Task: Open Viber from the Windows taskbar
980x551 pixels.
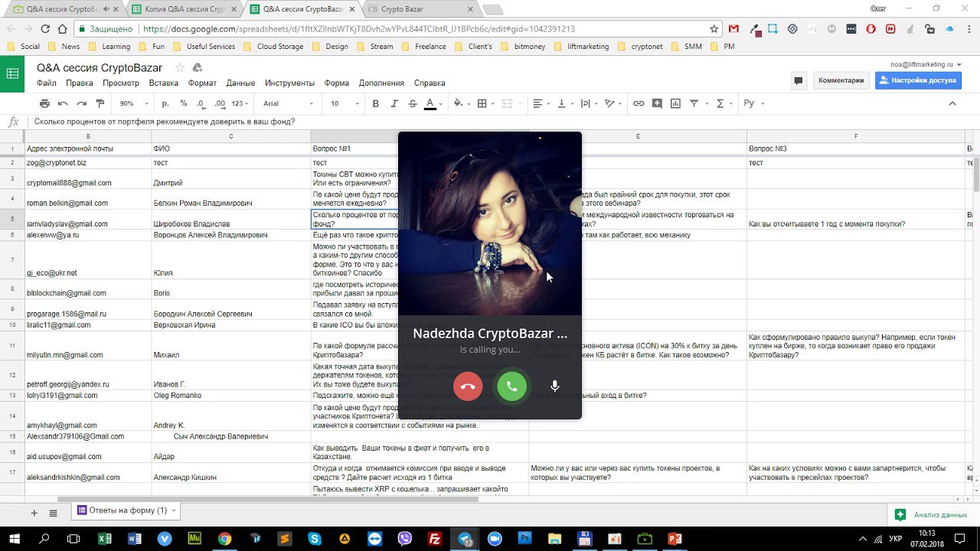Action: [x=404, y=539]
